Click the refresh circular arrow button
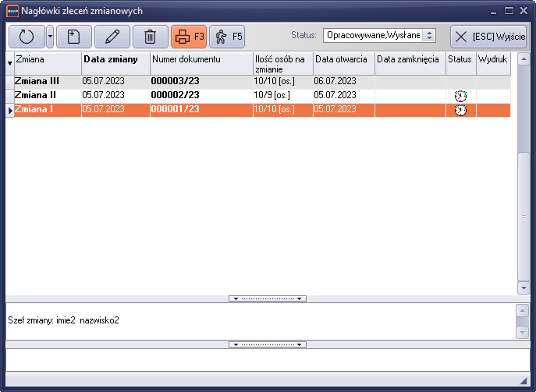 click(x=27, y=37)
